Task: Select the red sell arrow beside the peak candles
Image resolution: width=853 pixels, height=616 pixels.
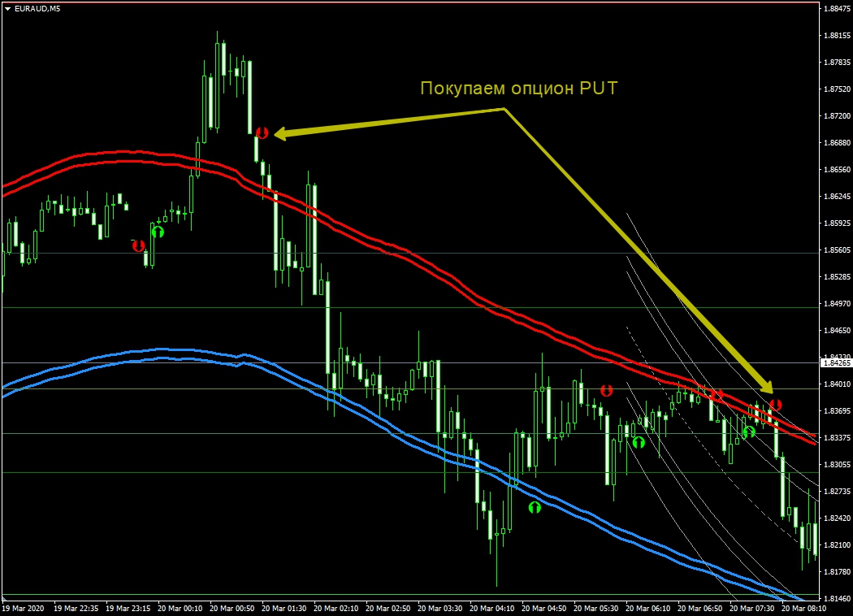Action: click(262, 132)
